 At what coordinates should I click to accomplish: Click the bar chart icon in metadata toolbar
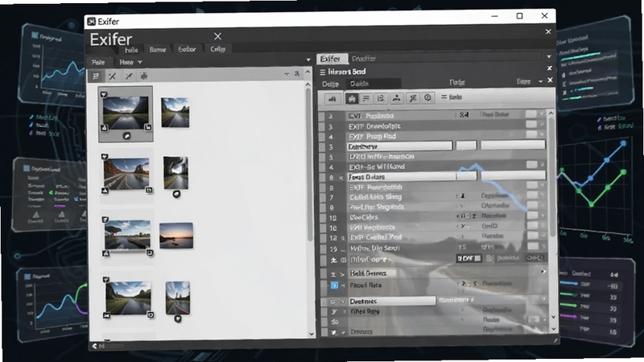(332, 98)
